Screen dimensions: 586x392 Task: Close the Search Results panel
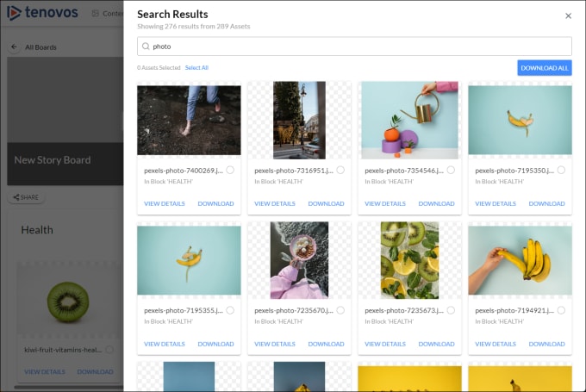pos(568,16)
